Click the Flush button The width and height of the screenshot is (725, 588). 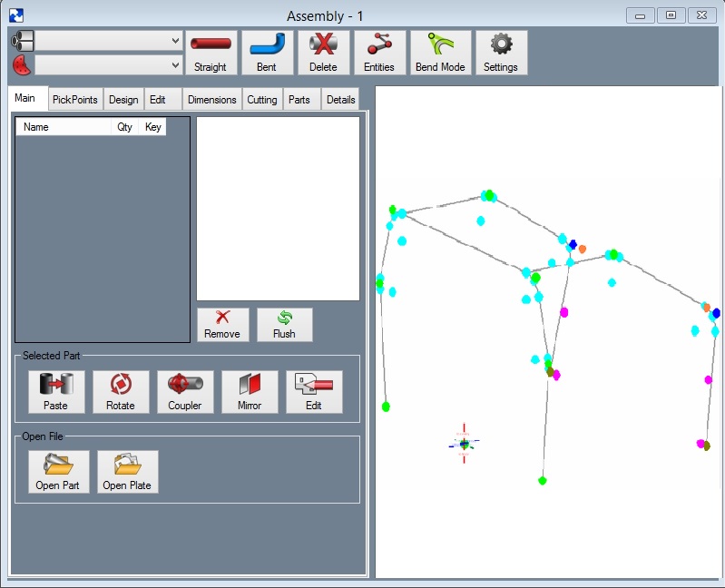(x=284, y=325)
